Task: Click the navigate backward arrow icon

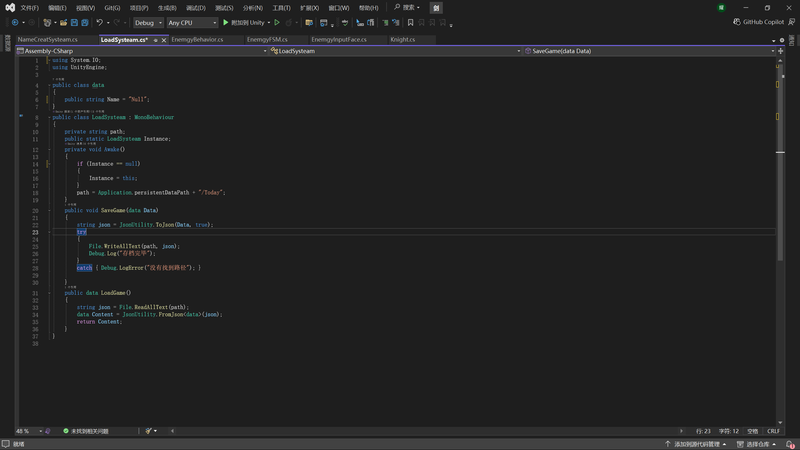Action: [16, 22]
